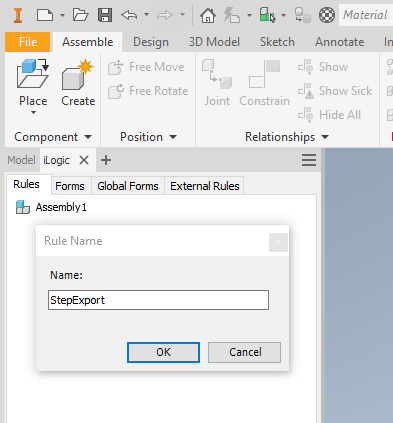Save the document with floppy icon
Image resolution: width=393 pixels, height=423 pixels.
pyautogui.click(x=105, y=15)
